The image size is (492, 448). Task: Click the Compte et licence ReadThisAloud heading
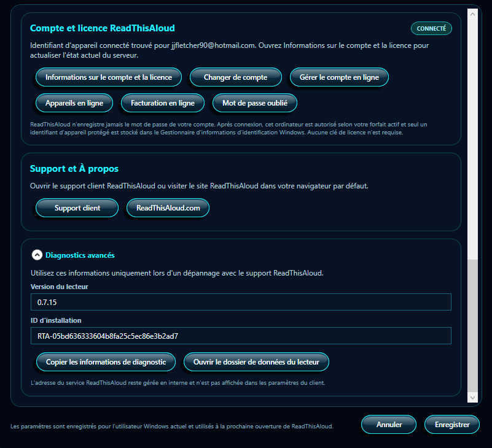coord(103,28)
